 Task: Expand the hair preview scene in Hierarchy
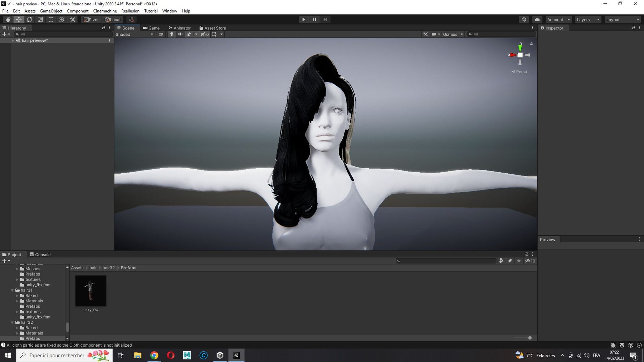13,40
